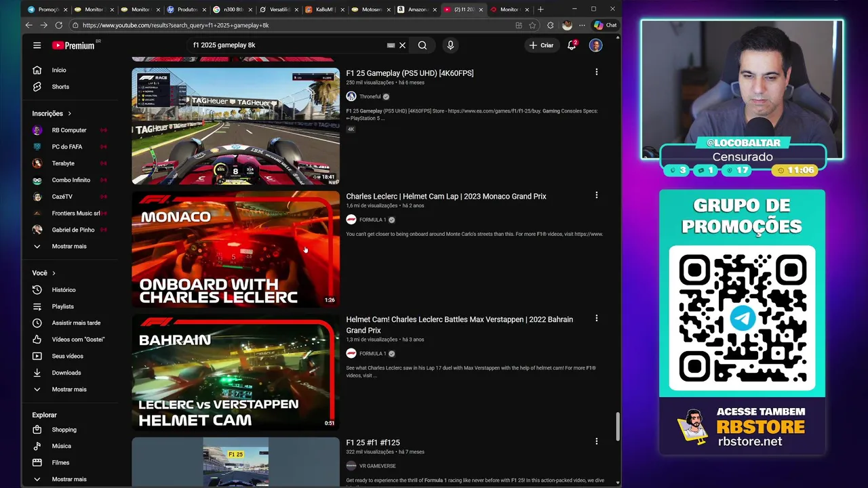
Task: Open the browser profile avatar
Action: tap(567, 25)
